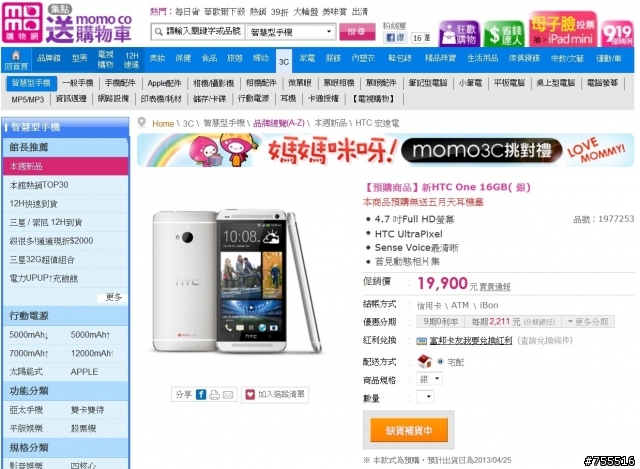This screenshot has width=640, height=469.
Task: Select the 宅配 delivery radio button
Action: point(440,361)
